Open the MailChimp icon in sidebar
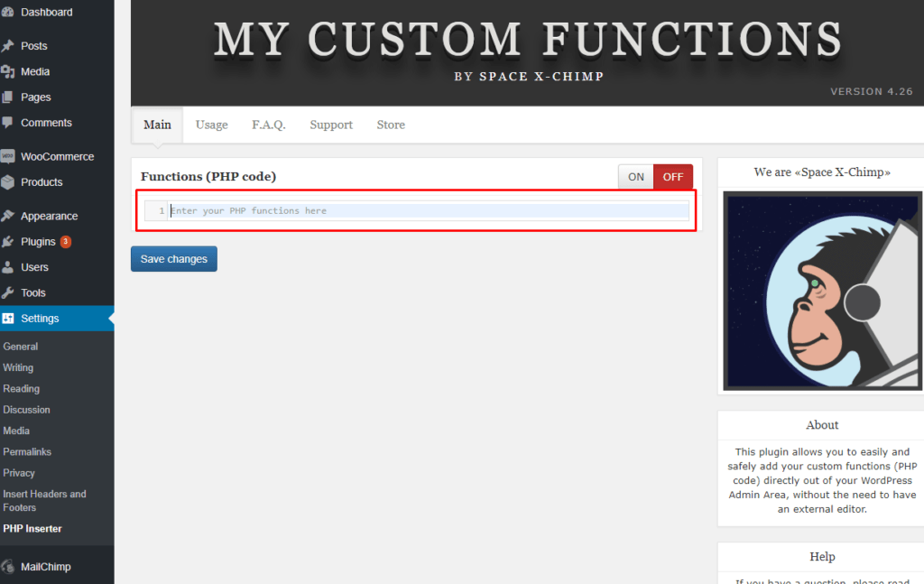The width and height of the screenshot is (924, 584). 8,567
